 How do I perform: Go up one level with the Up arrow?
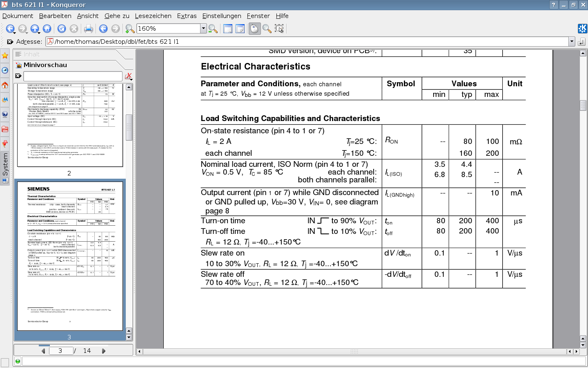coord(35,28)
